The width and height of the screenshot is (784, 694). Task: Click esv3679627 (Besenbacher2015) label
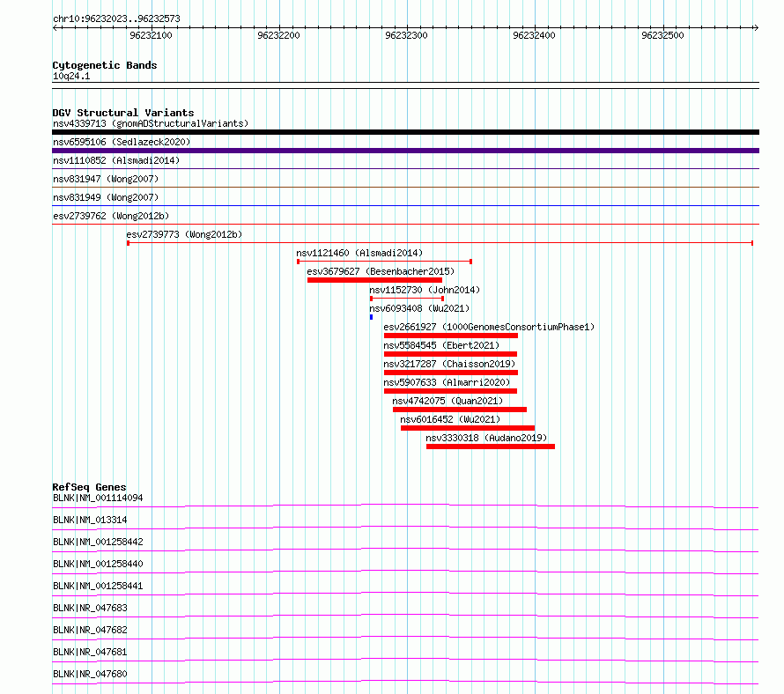pyautogui.click(x=381, y=271)
